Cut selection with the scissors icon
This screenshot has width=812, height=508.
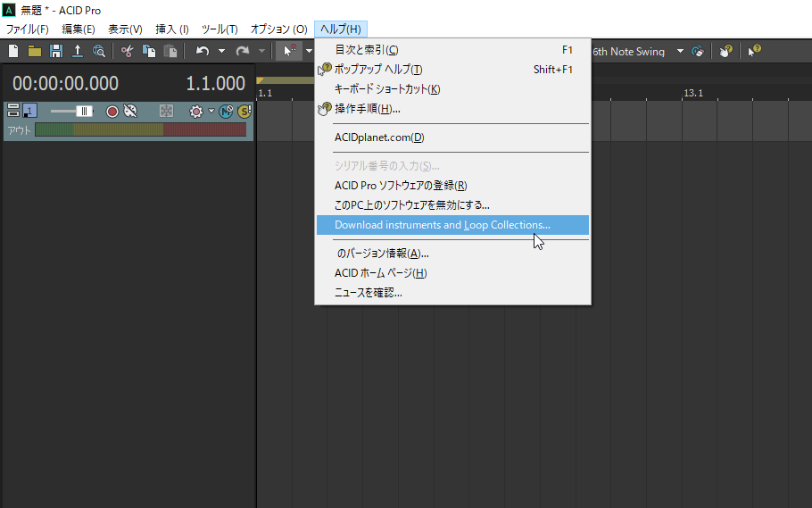click(128, 51)
